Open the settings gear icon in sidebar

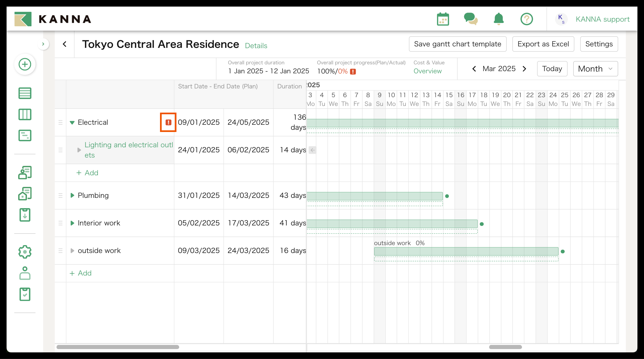[25, 252]
